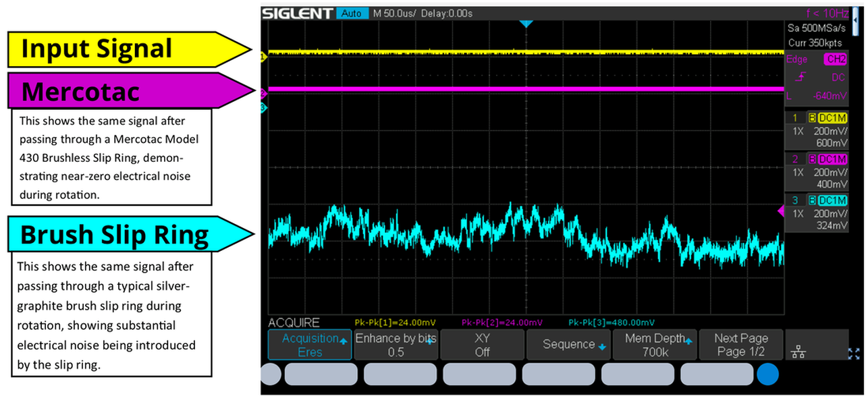Click the CH2 trigger source label

(x=836, y=59)
